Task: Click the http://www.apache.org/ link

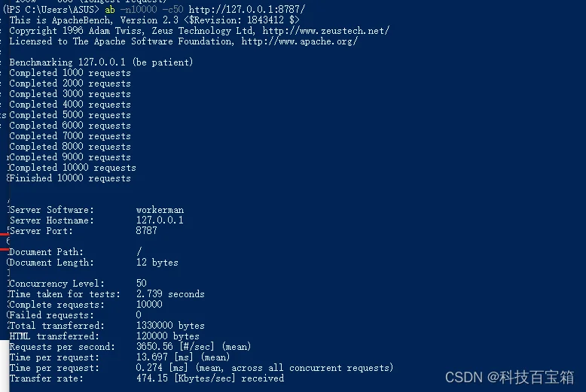Action: (299, 41)
